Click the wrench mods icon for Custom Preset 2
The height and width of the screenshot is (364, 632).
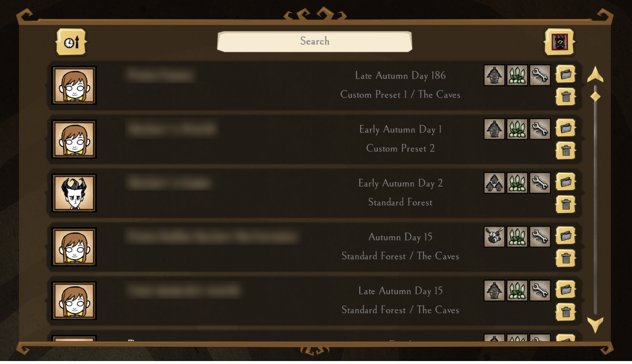540,129
